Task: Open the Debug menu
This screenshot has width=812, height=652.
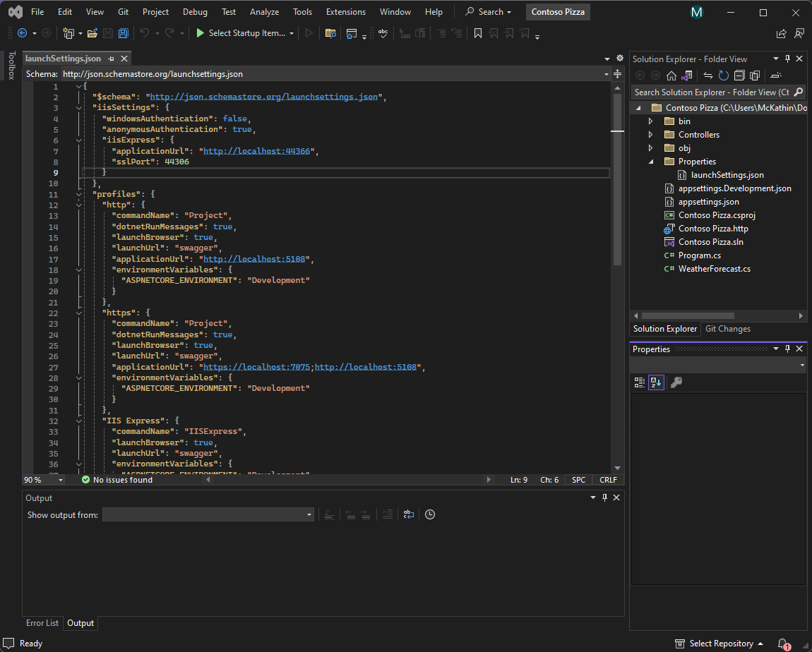Action: [x=195, y=12]
